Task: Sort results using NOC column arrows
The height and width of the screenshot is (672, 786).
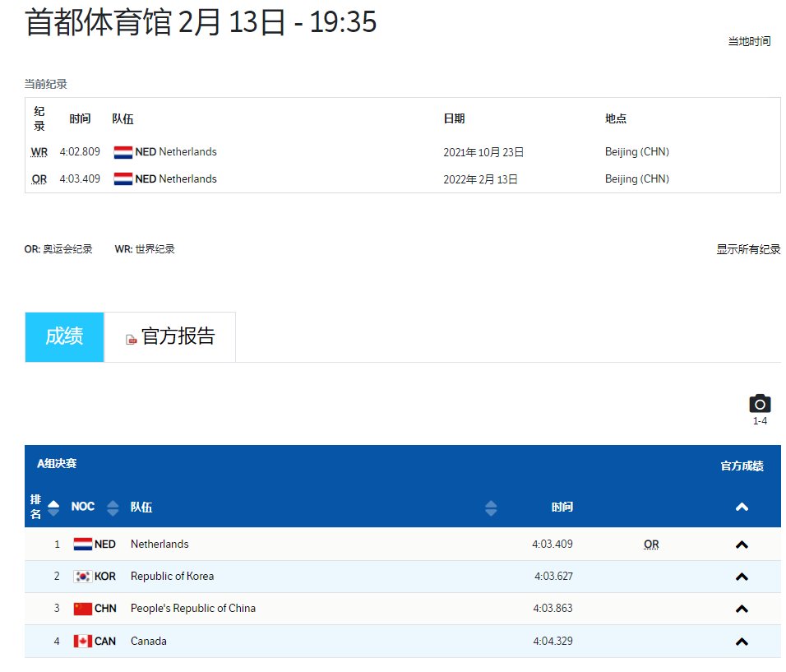Action: click(x=113, y=507)
